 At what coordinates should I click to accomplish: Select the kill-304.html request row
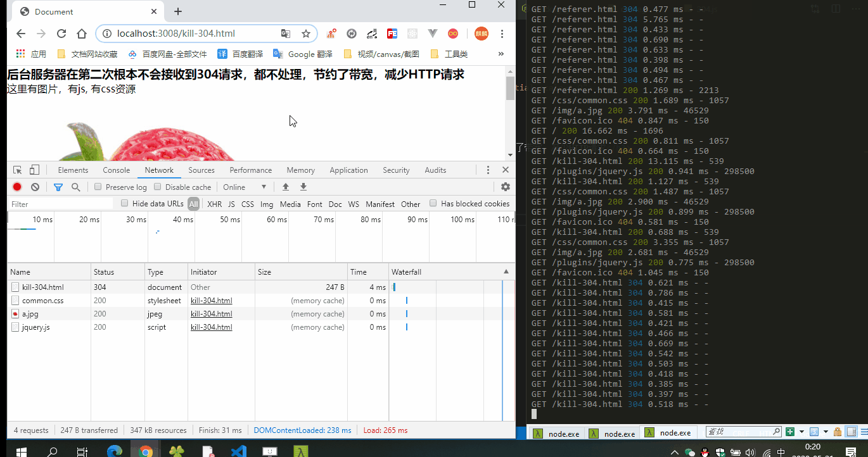point(261,287)
